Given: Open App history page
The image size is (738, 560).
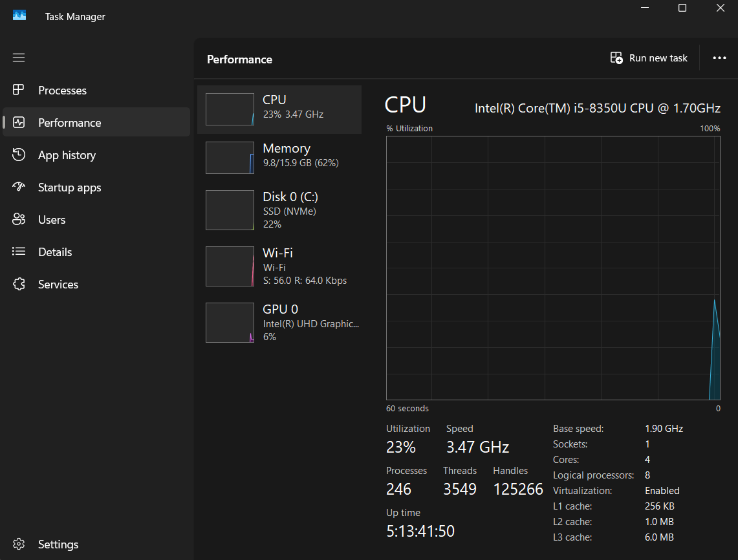Looking at the screenshot, I should [x=96, y=155].
